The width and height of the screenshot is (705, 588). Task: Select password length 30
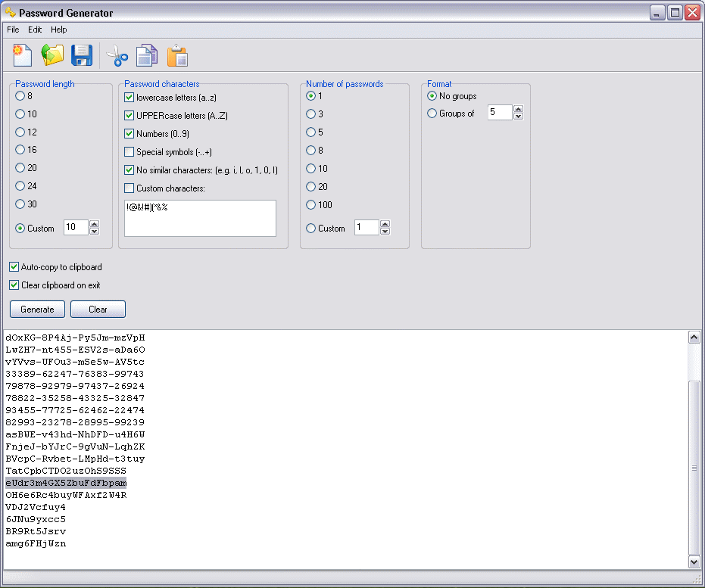pos(20,204)
